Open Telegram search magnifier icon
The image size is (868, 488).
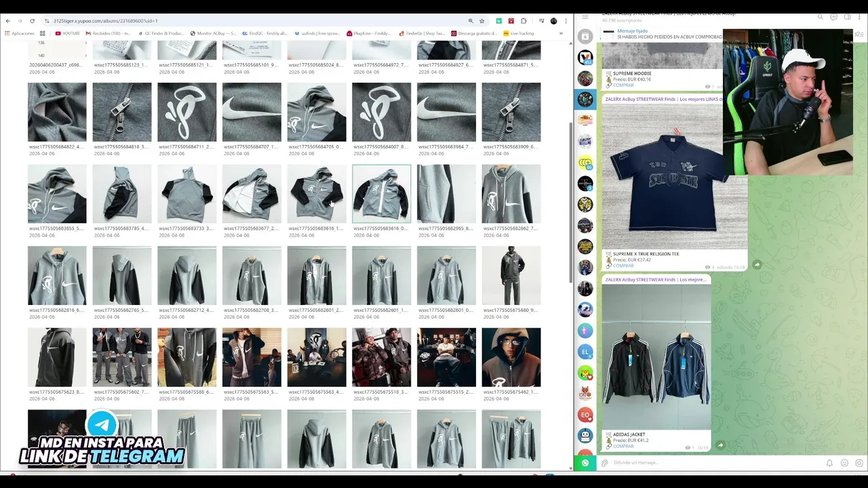[820, 17]
